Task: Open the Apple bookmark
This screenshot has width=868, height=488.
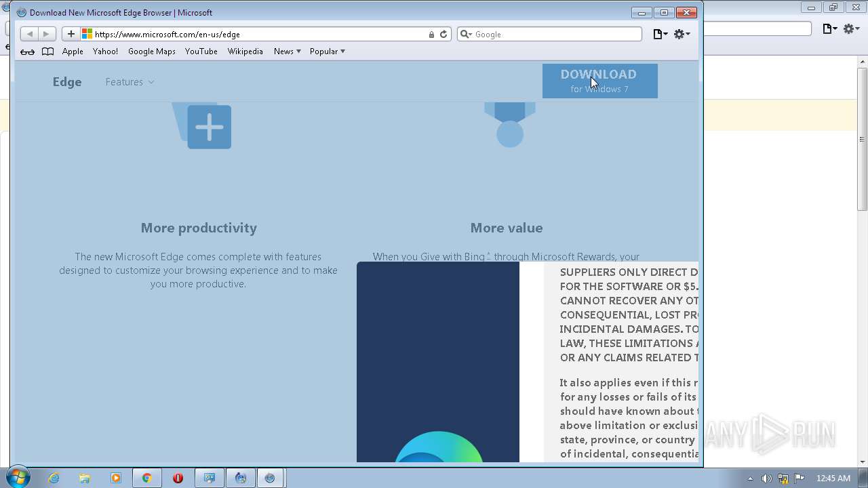Action: click(x=73, y=52)
